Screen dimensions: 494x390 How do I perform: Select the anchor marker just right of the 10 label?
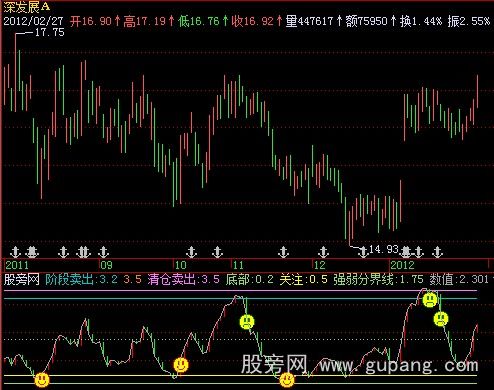pos(191,252)
